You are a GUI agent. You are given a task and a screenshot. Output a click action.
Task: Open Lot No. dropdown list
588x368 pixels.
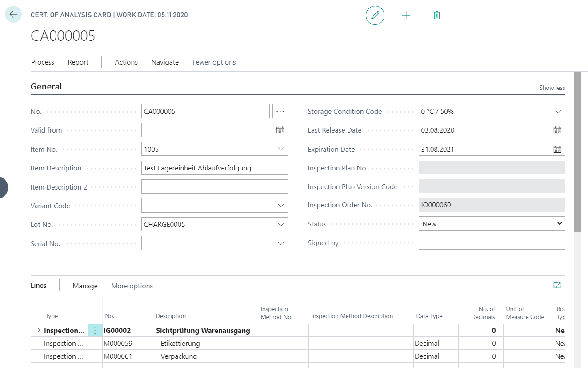click(280, 225)
